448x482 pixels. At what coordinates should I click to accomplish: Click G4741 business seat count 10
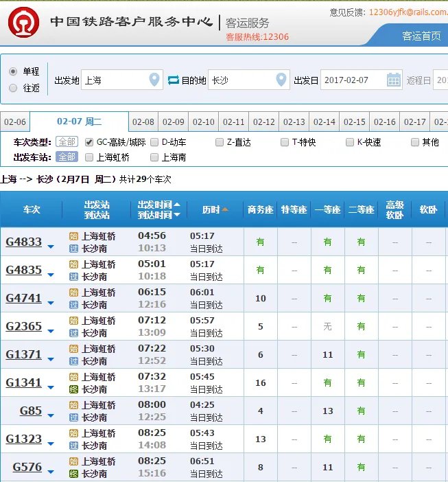[x=261, y=299]
